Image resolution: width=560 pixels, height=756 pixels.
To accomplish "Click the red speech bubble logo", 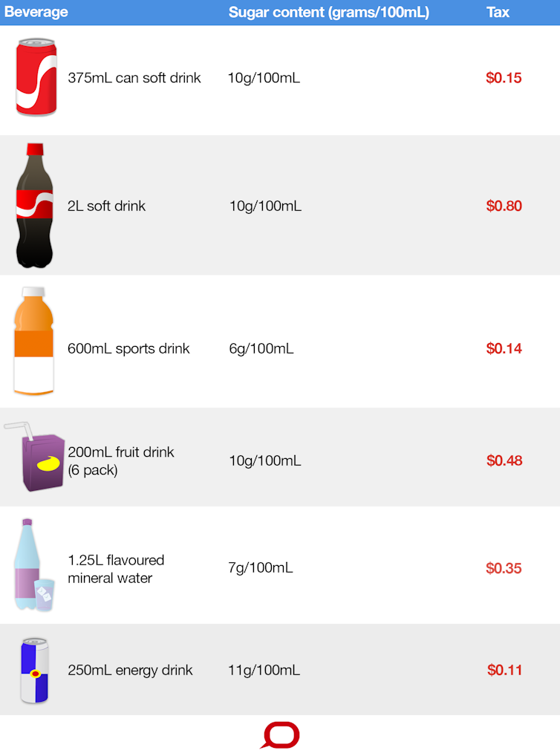I will [280, 735].
